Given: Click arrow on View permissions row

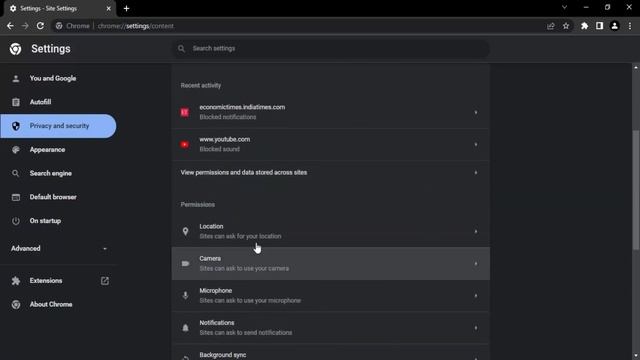Looking at the screenshot, I should click(476, 173).
